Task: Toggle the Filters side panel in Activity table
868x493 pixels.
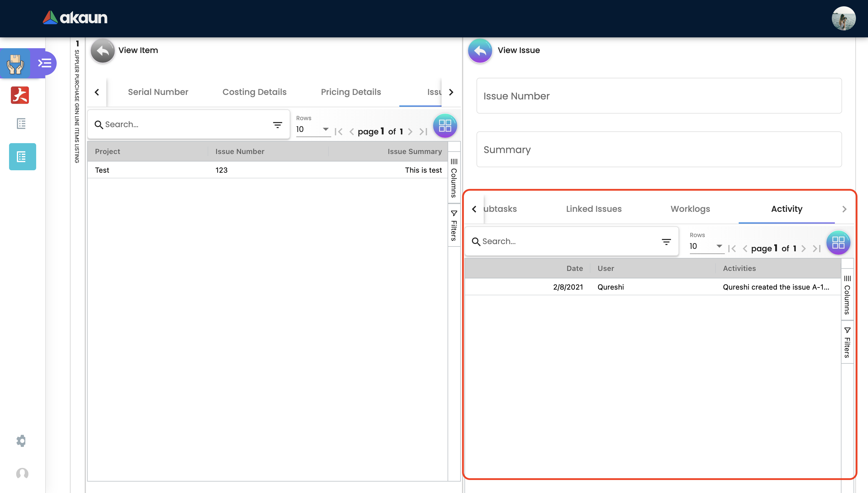Action: (x=847, y=342)
